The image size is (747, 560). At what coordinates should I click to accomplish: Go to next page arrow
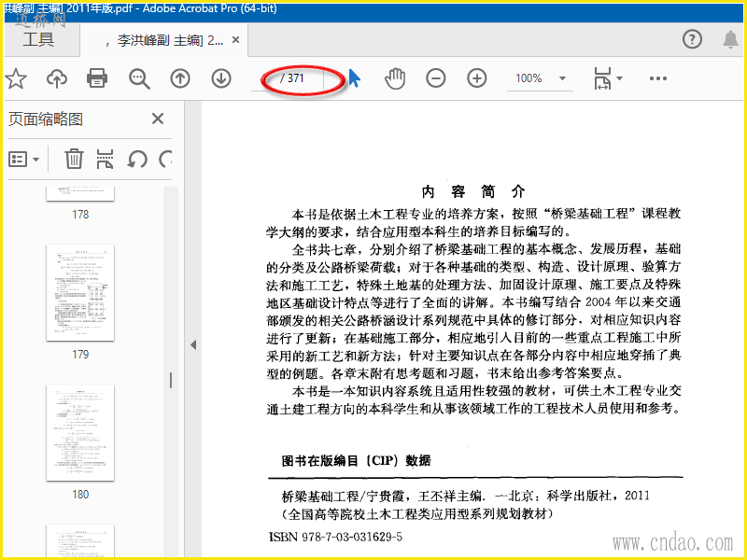tap(221, 78)
